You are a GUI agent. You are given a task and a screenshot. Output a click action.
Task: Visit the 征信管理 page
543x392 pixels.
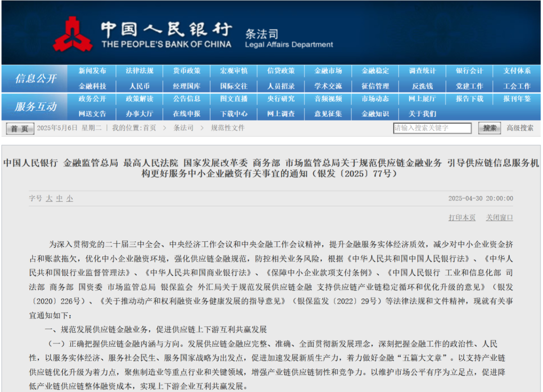(376, 86)
